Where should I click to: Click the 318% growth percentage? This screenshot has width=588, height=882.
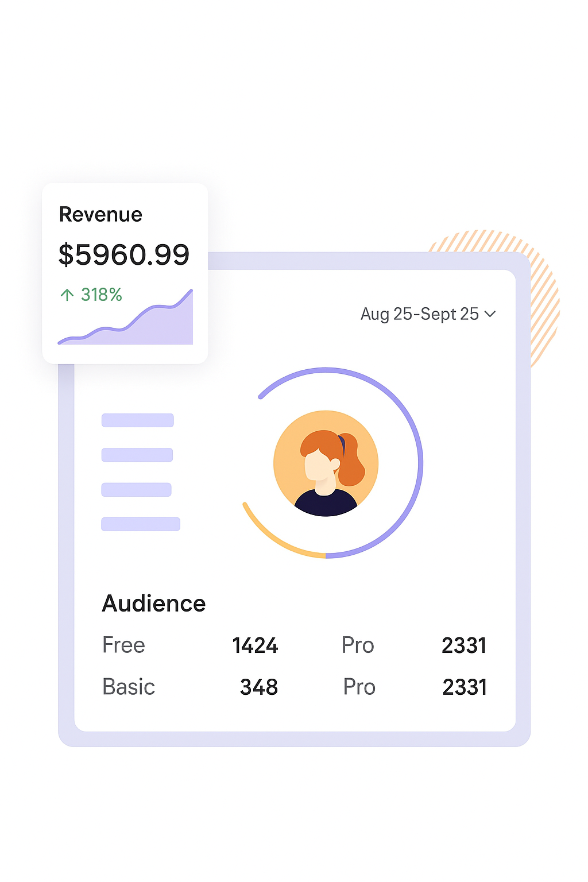tap(101, 295)
